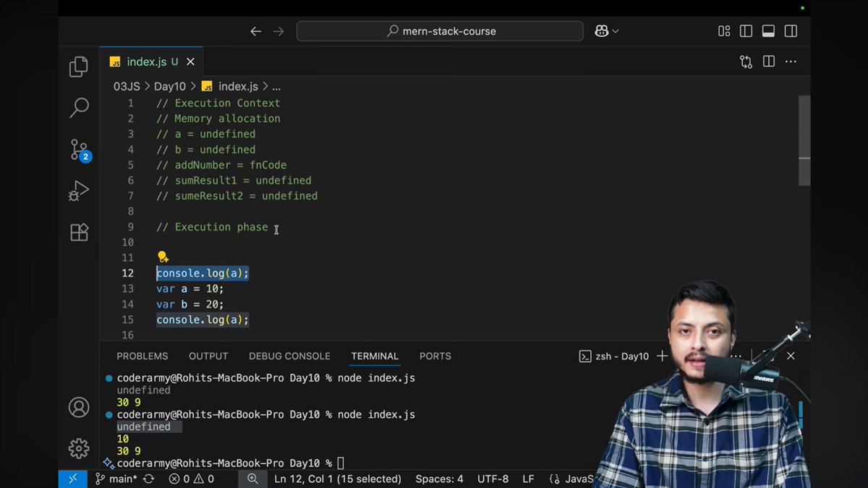Open 03JS breadcrumb dropdown
Viewport: 868px width, 488px height.
(x=127, y=86)
